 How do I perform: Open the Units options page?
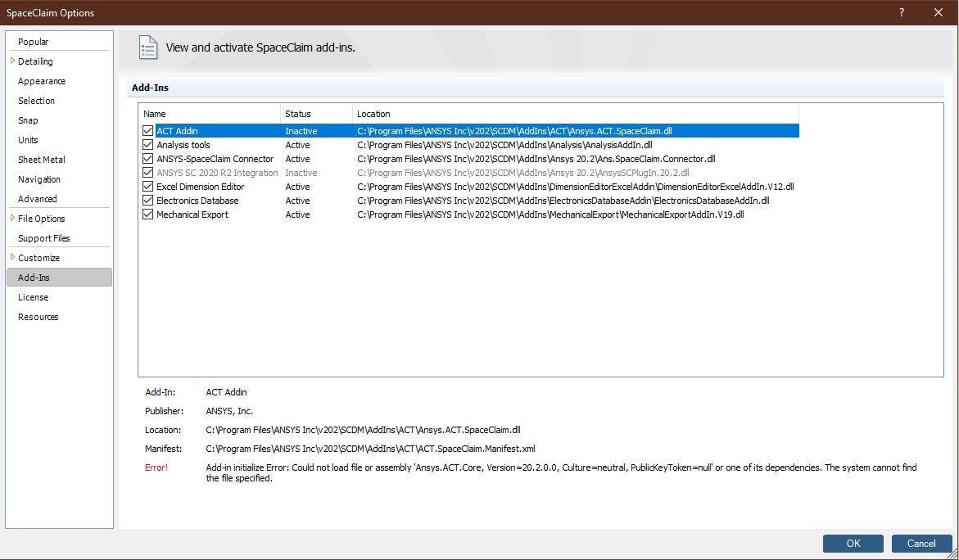point(28,140)
